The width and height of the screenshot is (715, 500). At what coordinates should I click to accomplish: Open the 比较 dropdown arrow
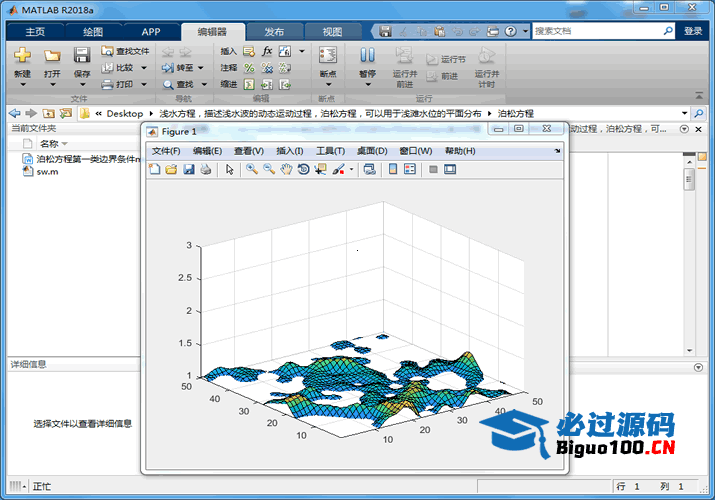(144, 68)
